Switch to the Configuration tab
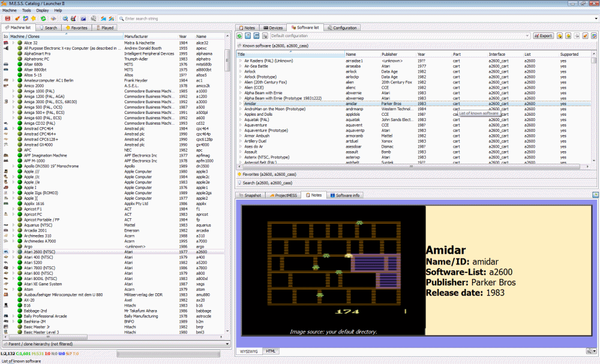The width and height of the screenshot is (600, 364). 342,28
